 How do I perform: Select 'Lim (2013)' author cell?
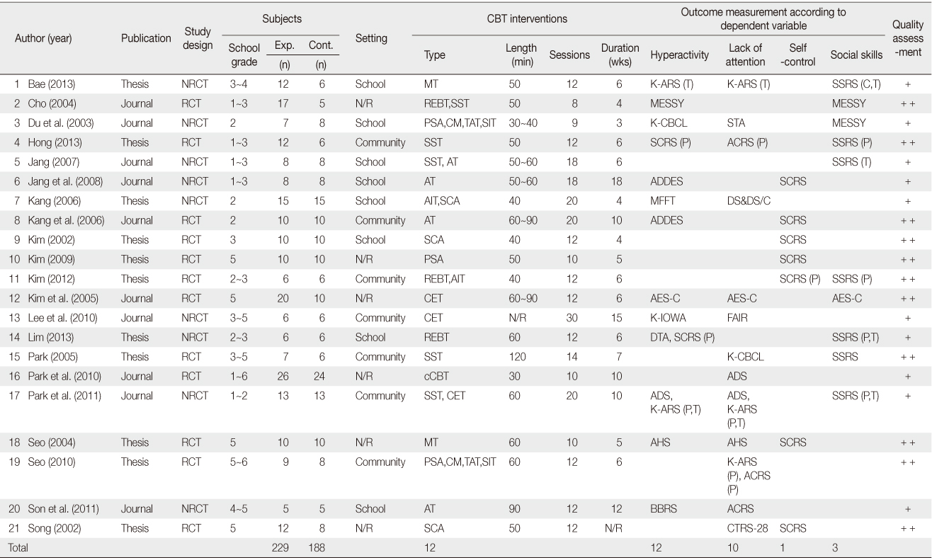51,338
